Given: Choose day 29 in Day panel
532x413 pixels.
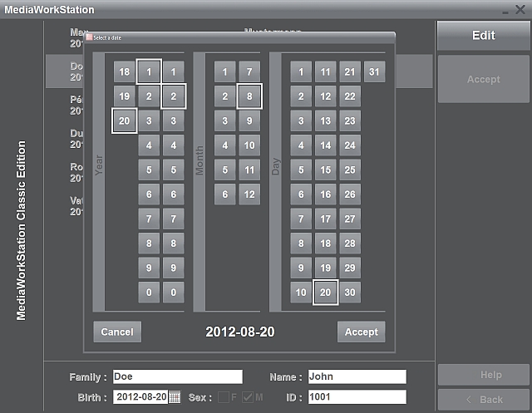Looking at the screenshot, I should pos(350,268).
